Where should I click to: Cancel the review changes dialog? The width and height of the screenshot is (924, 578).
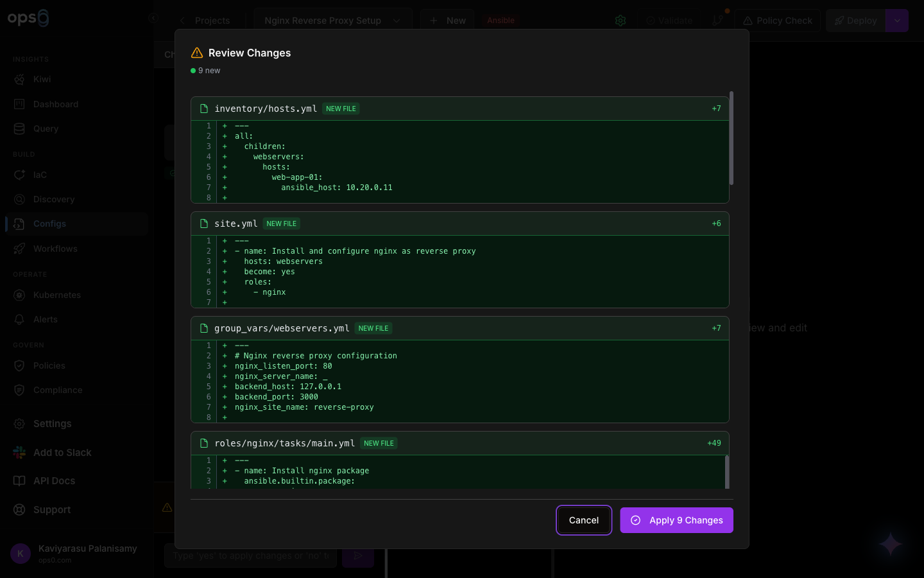(x=584, y=520)
